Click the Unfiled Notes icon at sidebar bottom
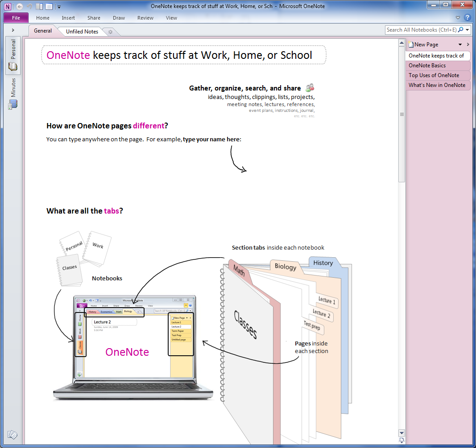 (x=12, y=435)
